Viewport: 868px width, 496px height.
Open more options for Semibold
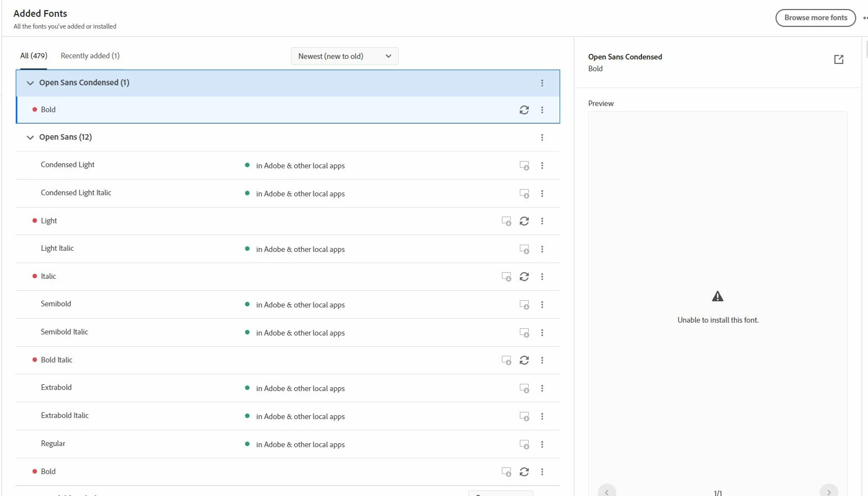coord(542,305)
